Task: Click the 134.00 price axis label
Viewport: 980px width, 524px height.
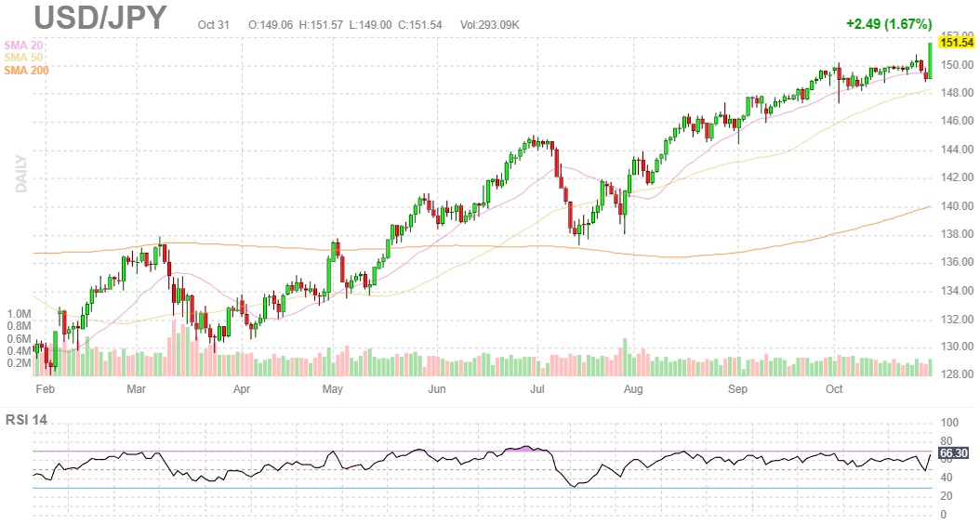Action: (957, 291)
